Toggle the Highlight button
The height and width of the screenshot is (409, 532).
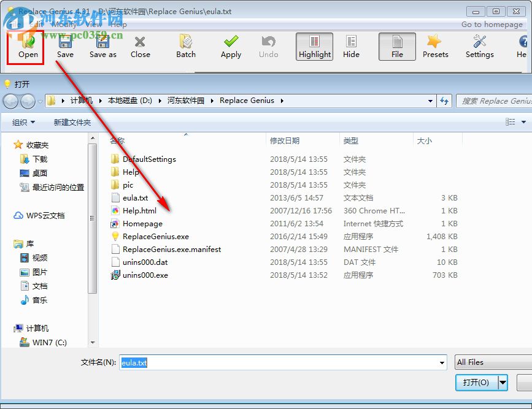click(315, 47)
